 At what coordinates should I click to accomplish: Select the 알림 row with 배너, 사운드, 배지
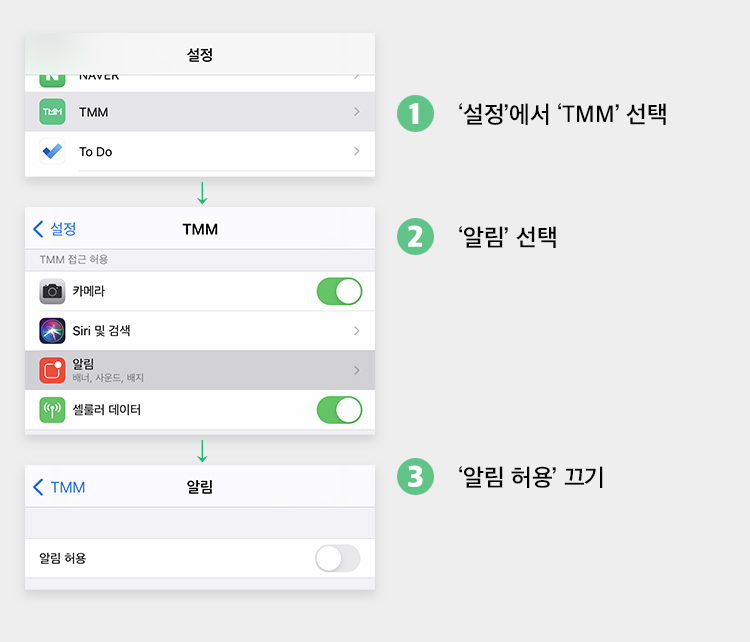click(x=200, y=370)
